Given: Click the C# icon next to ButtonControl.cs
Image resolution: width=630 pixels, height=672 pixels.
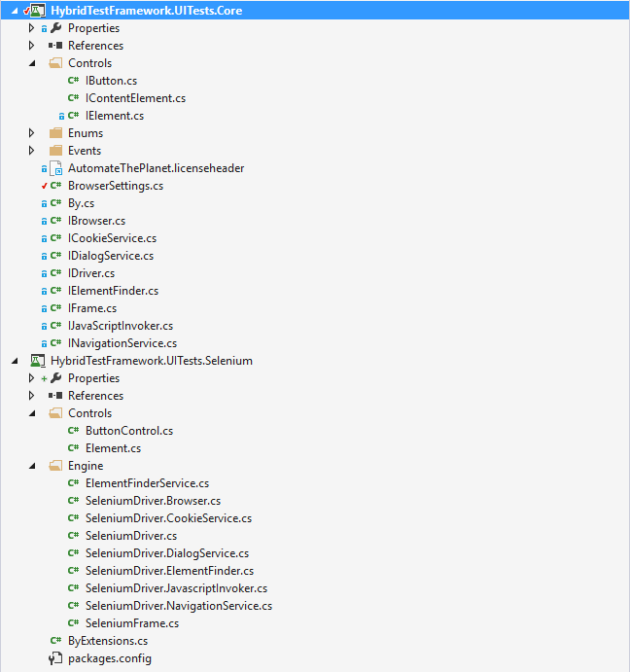Looking at the screenshot, I should pyautogui.click(x=73, y=430).
